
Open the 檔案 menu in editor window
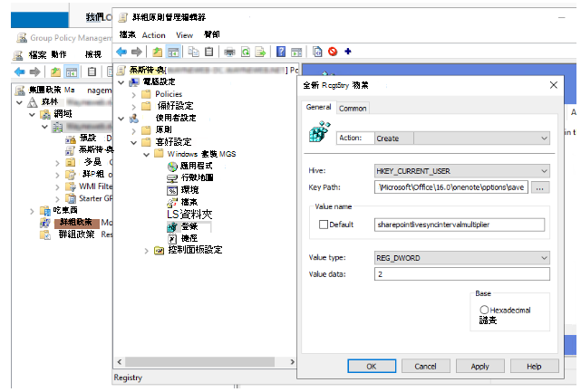coord(128,34)
